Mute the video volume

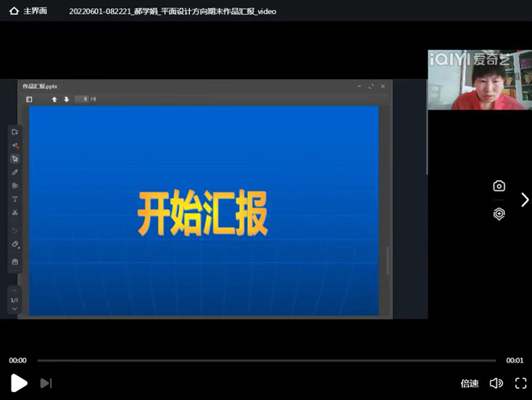click(496, 383)
